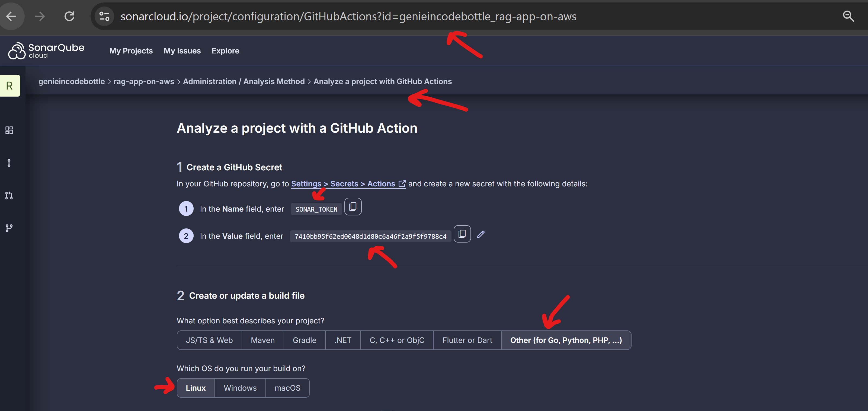
Task: Open the pull requests icon in sidebar
Action: pyautogui.click(x=9, y=196)
